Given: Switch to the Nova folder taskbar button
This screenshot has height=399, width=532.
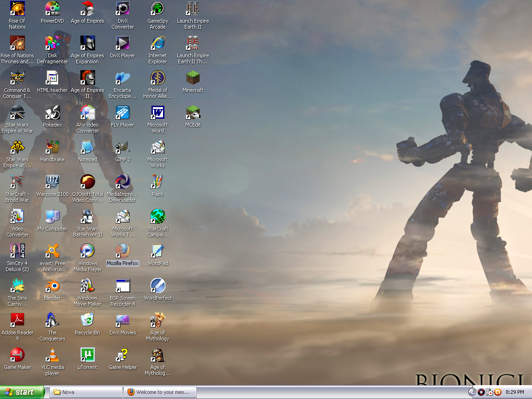Looking at the screenshot, I should [85, 392].
